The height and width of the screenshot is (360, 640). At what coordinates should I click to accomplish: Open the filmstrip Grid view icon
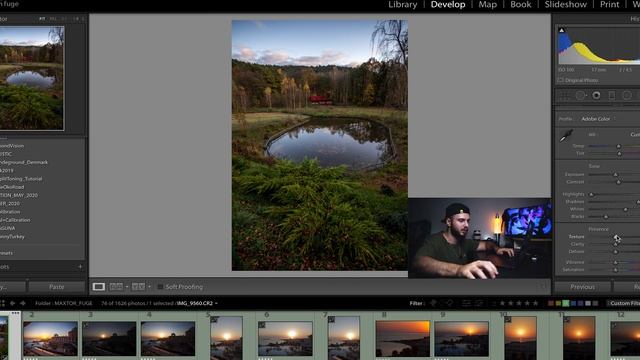point(2,303)
